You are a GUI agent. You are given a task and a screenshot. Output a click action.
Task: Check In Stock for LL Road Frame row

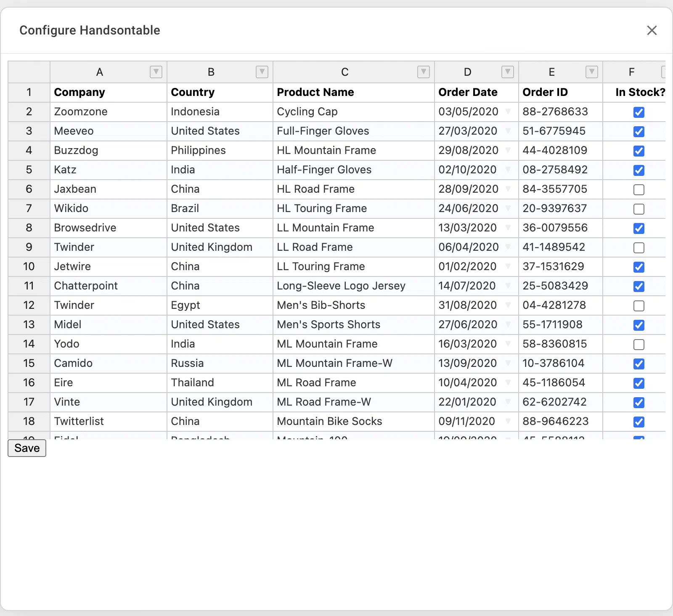click(639, 248)
